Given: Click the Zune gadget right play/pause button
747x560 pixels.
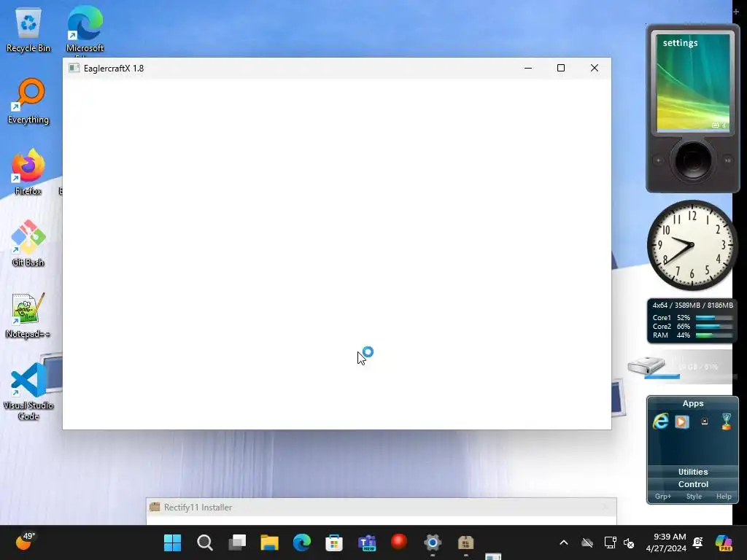Looking at the screenshot, I should pyautogui.click(x=727, y=160).
